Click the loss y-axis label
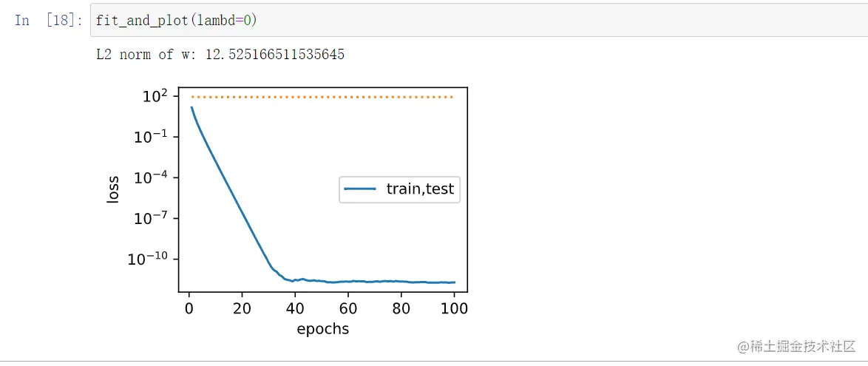868x366 pixels. pos(113,189)
